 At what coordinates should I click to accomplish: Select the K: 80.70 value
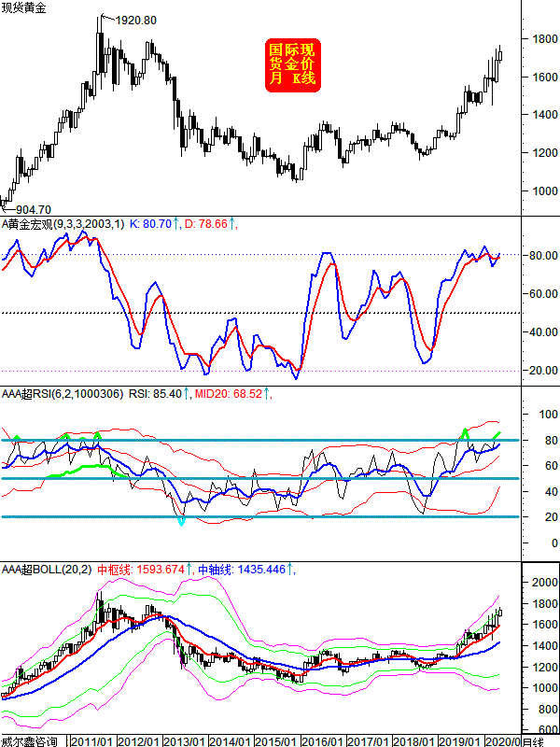(150, 224)
